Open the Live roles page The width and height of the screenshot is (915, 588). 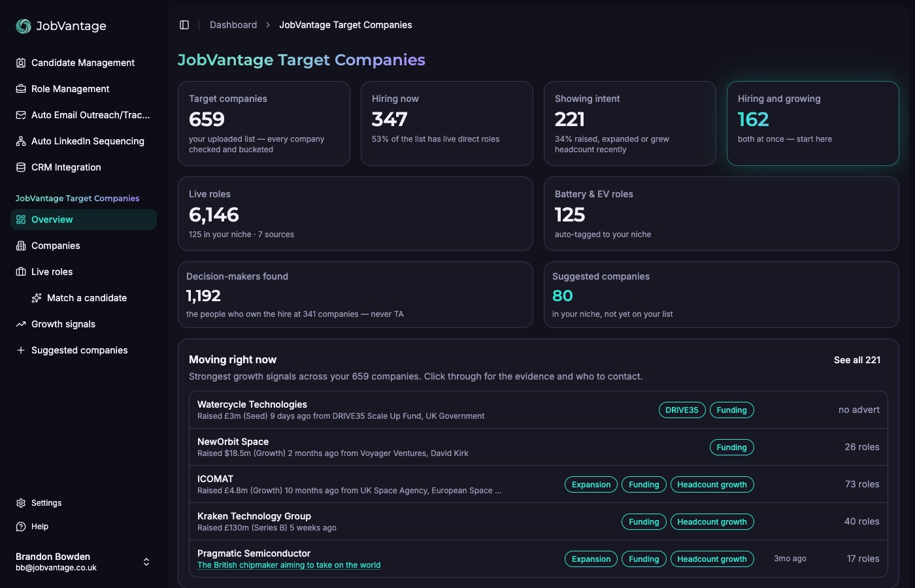pyautogui.click(x=84, y=272)
